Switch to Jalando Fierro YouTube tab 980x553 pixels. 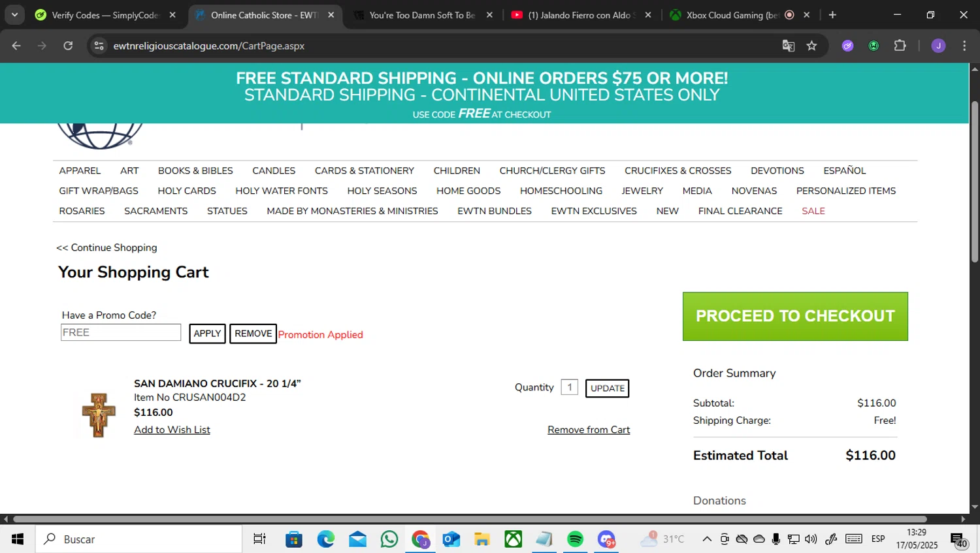tap(581, 14)
